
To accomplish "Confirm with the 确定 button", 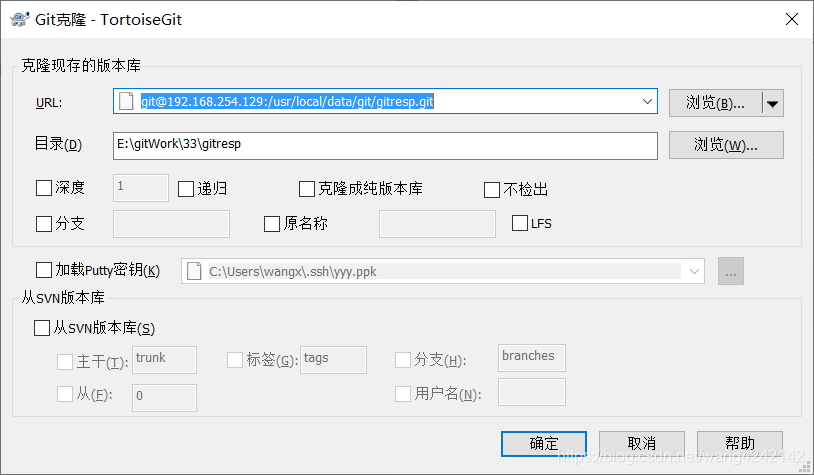I will pos(544,444).
